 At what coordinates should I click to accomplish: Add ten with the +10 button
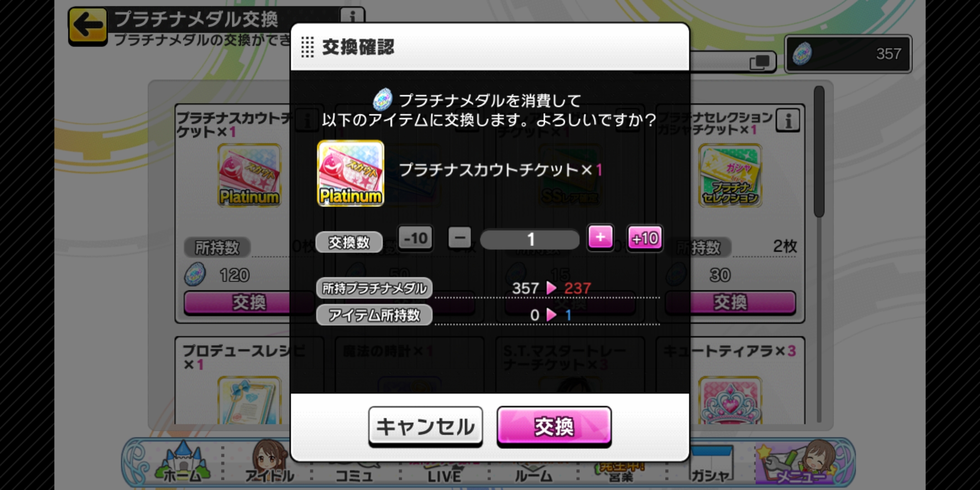(645, 238)
